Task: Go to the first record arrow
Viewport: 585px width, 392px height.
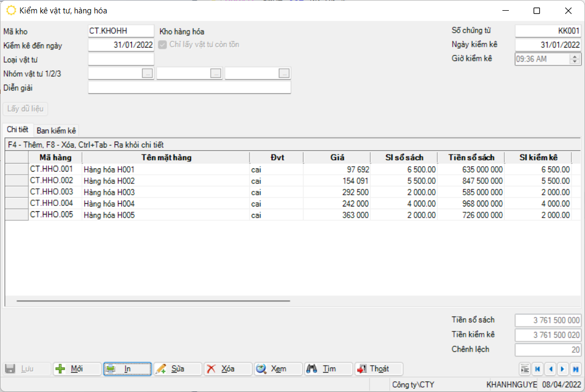Action: (537, 369)
